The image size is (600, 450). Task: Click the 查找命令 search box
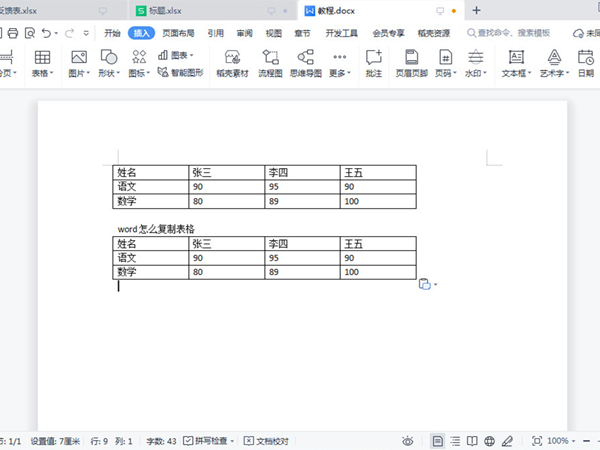518,33
